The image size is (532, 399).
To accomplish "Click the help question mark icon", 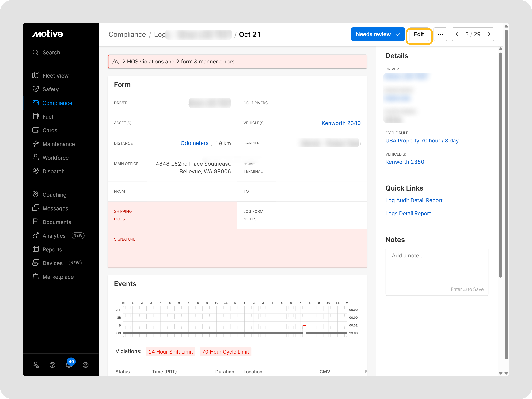I will pyautogui.click(x=52, y=365).
